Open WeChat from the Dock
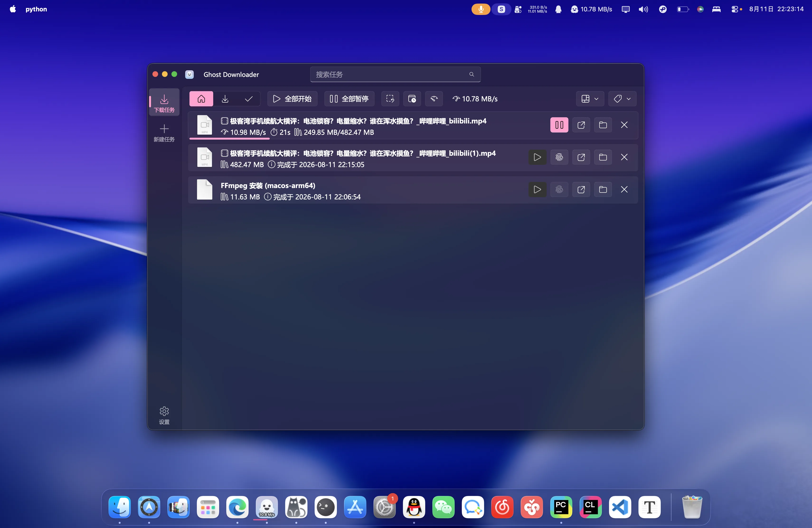Screen dimensions: 812x528 point(443,507)
